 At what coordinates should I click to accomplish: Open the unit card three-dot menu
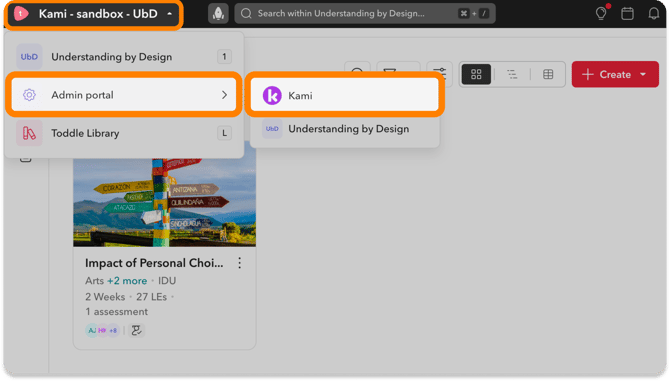click(x=240, y=263)
